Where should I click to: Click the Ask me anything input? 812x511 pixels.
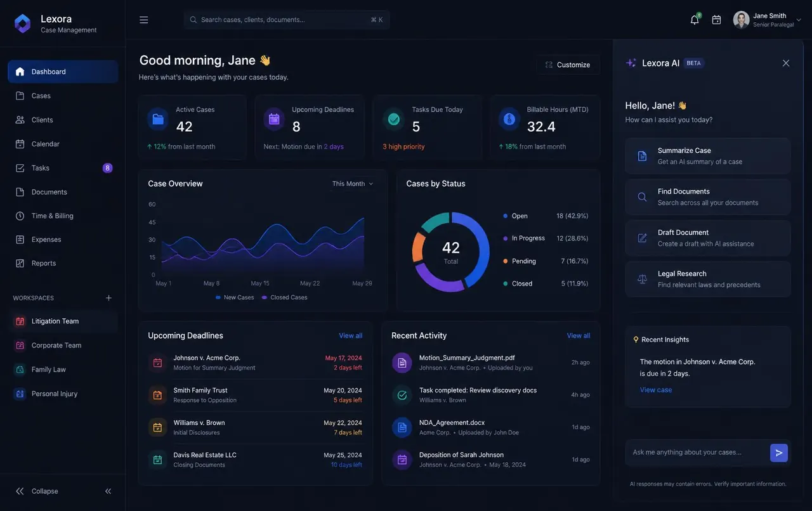[x=697, y=453]
